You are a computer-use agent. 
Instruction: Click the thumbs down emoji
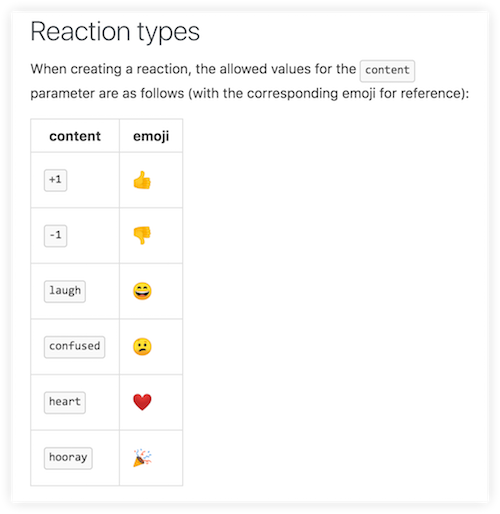coord(142,235)
